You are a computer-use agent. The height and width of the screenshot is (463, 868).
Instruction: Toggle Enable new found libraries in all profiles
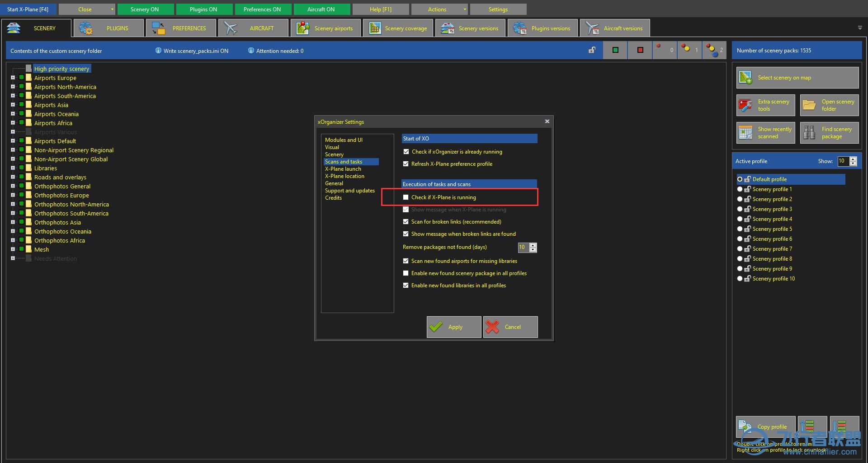click(406, 285)
